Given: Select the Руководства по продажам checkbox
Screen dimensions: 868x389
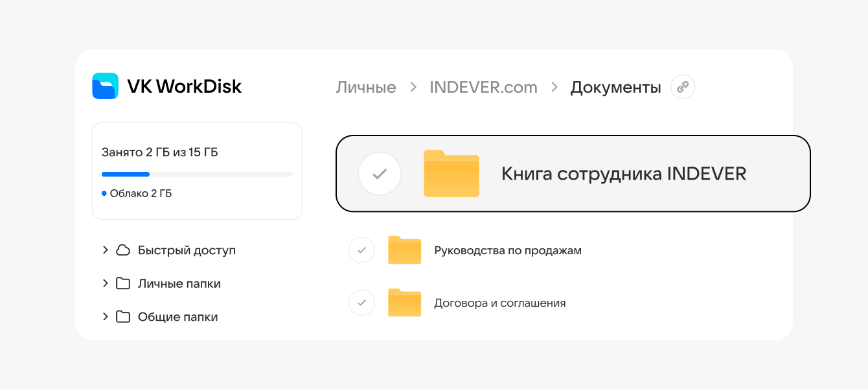Looking at the screenshot, I should click(x=361, y=250).
